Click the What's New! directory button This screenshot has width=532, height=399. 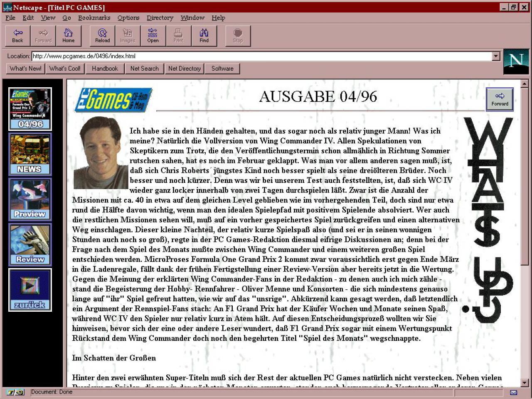[26, 69]
